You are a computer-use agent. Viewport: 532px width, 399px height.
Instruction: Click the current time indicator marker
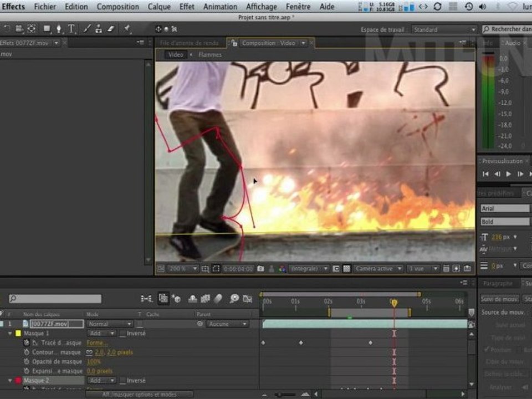394,303
